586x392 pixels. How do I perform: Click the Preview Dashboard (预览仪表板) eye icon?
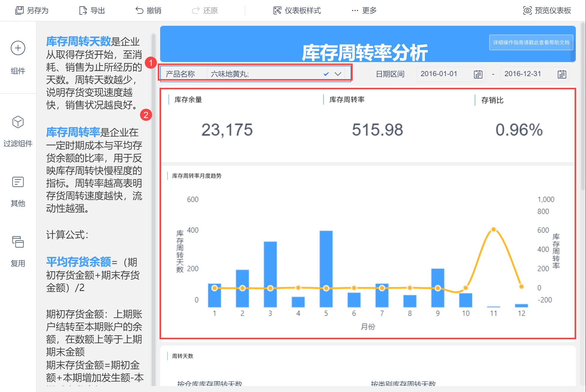(x=527, y=10)
